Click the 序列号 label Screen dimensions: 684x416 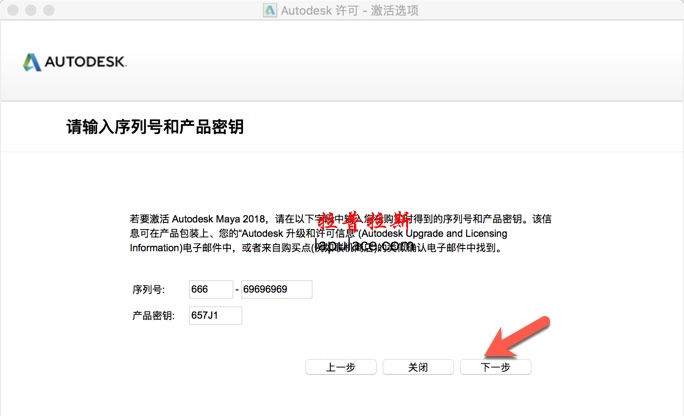coord(148,290)
